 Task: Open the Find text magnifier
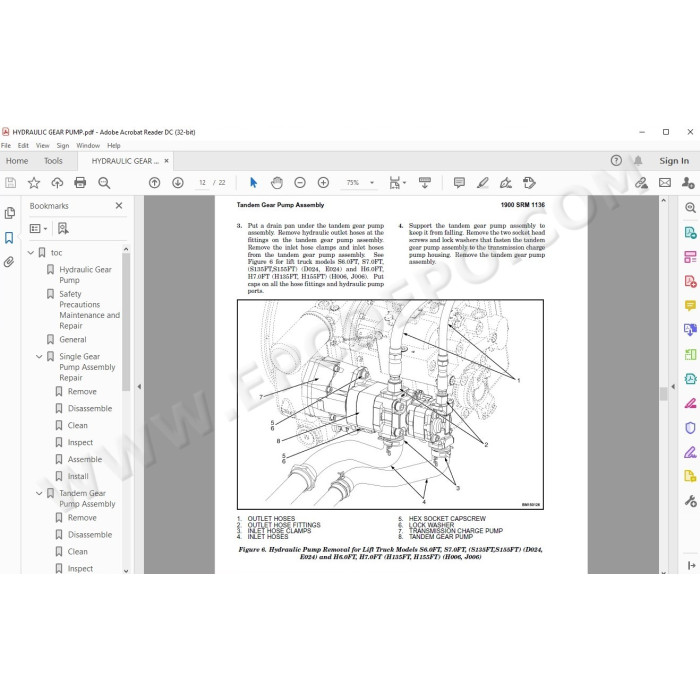[104, 183]
